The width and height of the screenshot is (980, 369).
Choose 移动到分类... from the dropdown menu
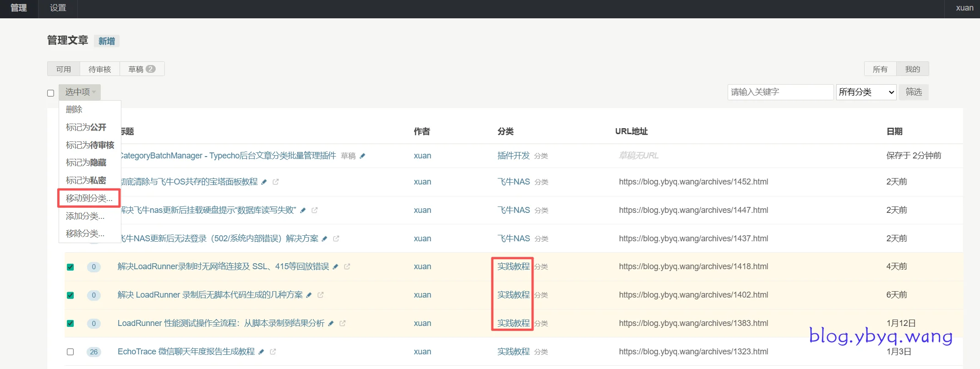tap(89, 198)
